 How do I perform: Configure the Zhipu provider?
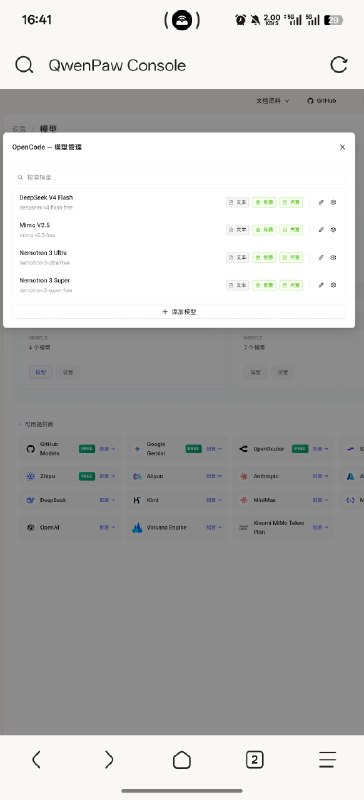[107, 476]
